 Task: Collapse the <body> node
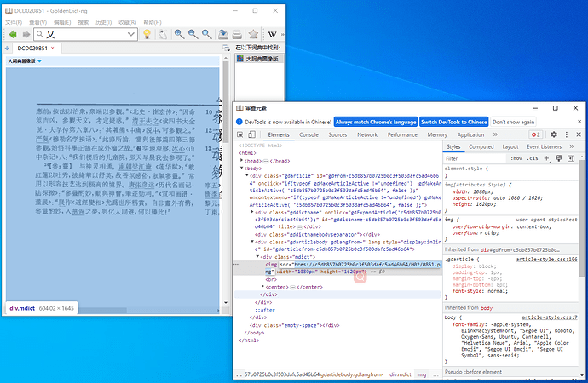point(241,169)
